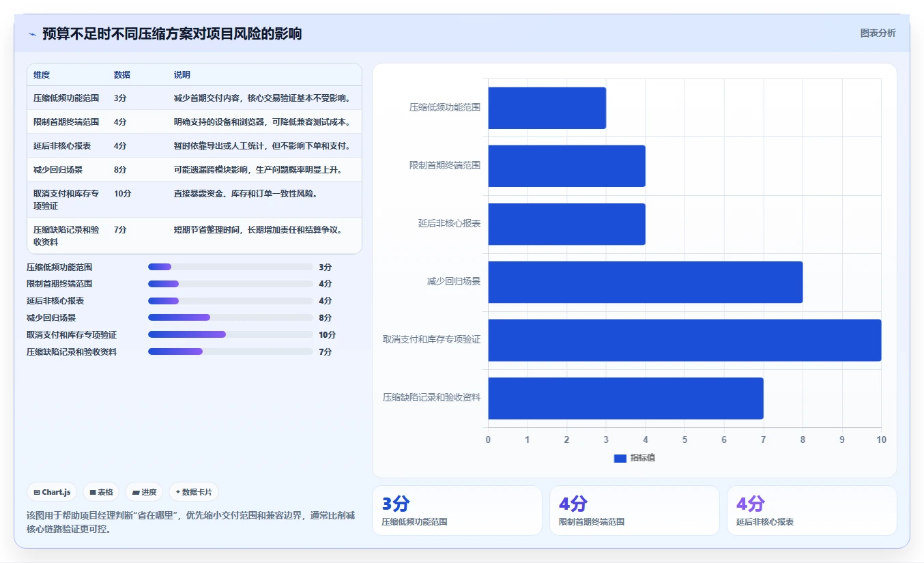Image resolution: width=924 pixels, height=563 pixels.
Task: Click table cell 压缩缺陷记录和验收资料
Action: [x=66, y=235]
